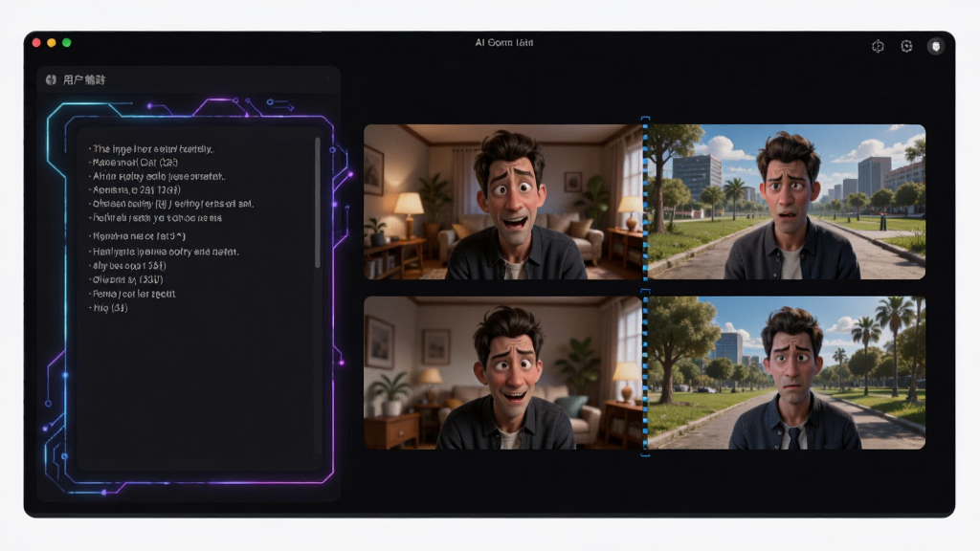The width and height of the screenshot is (980, 551).
Task: Maximize the window using the green button
Action: click(66, 42)
